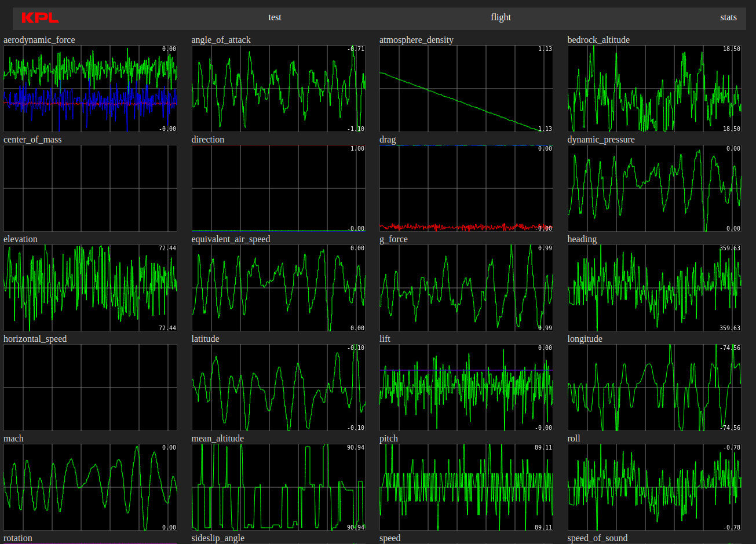Click the -1.10 minimum on angle_of_attack chart
This screenshot has height=544, width=756.
pyautogui.click(x=356, y=129)
